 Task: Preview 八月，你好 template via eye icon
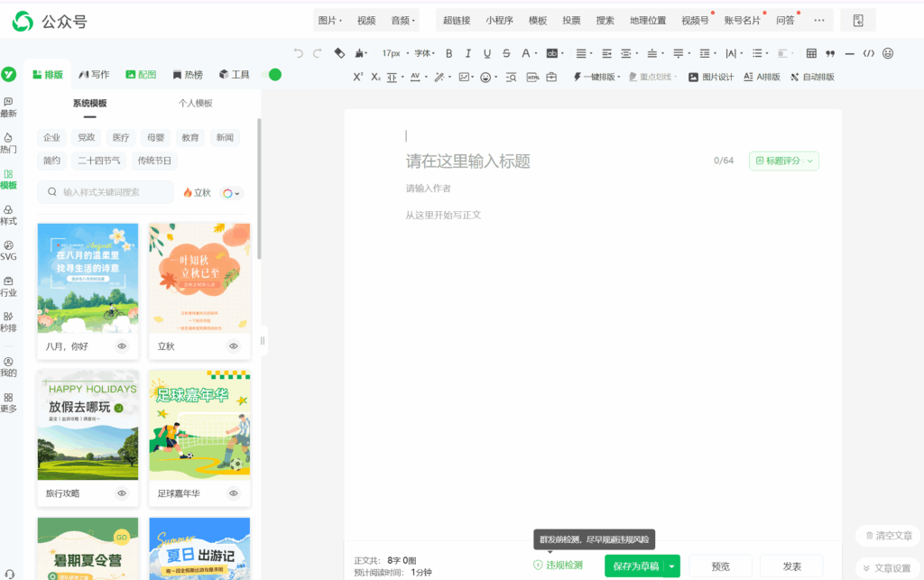pos(122,346)
